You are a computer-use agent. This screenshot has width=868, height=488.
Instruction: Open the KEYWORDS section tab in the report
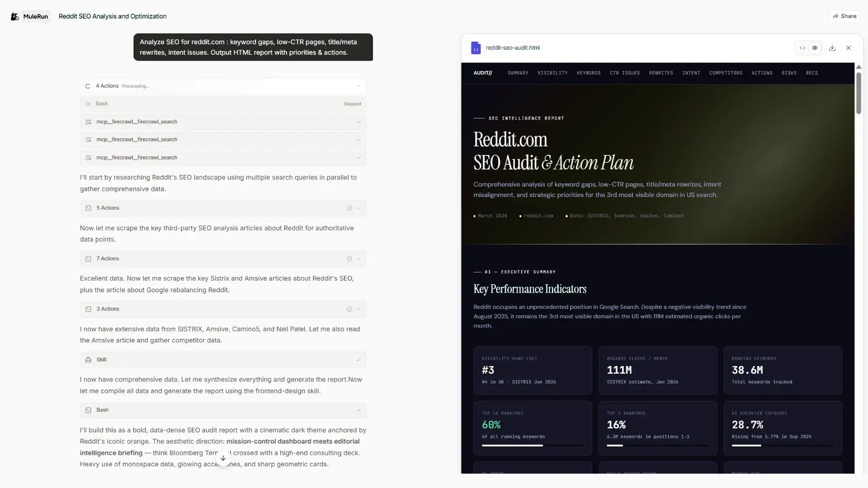click(x=589, y=73)
